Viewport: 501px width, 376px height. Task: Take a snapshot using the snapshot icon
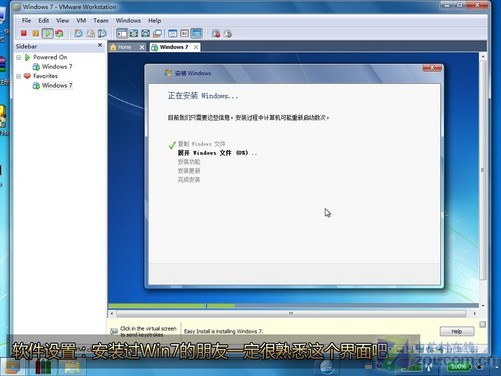click(x=78, y=33)
